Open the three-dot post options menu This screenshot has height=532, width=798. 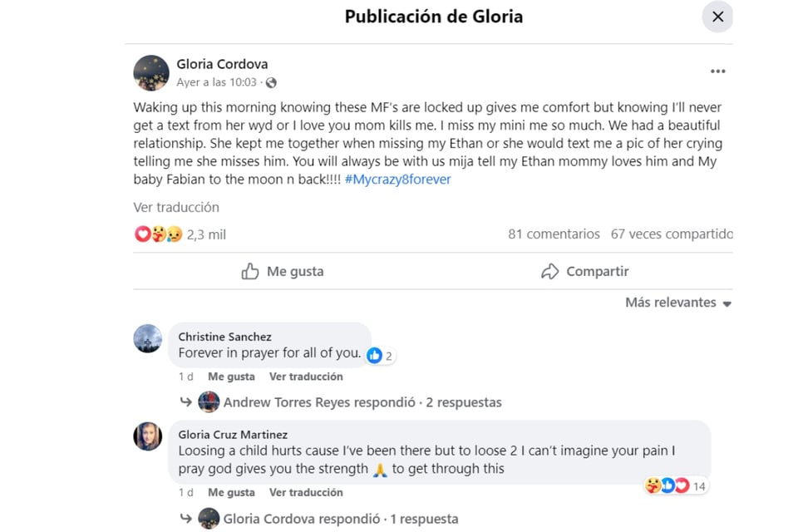click(717, 71)
